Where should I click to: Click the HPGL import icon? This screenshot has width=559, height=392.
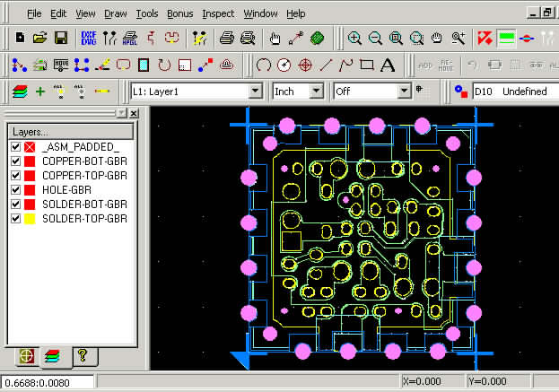pos(128,38)
